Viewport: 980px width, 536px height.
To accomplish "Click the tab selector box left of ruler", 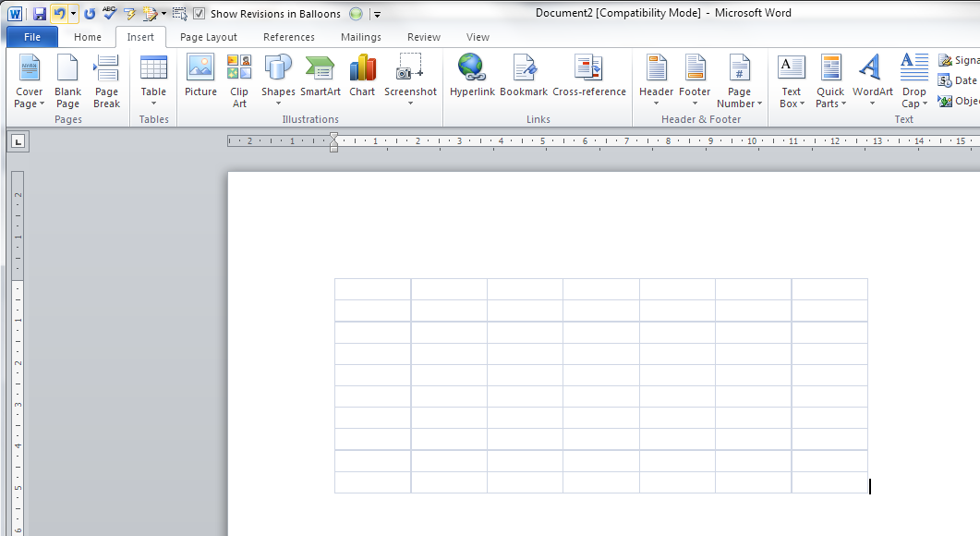I will pos(18,141).
